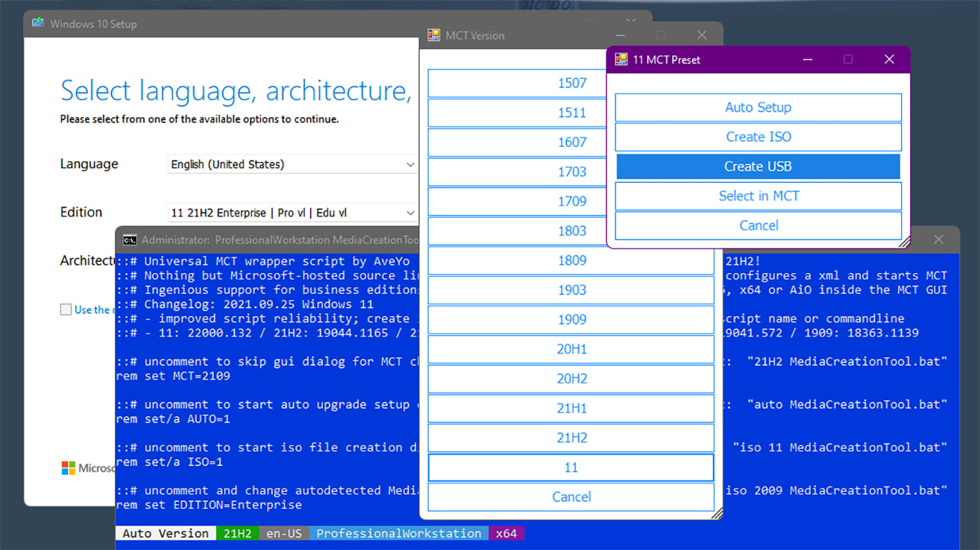The width and height of the screenshot is (980, 550).
Task: Click the 'rem set MCT=2109' line
Action: [x=173, y=376]
